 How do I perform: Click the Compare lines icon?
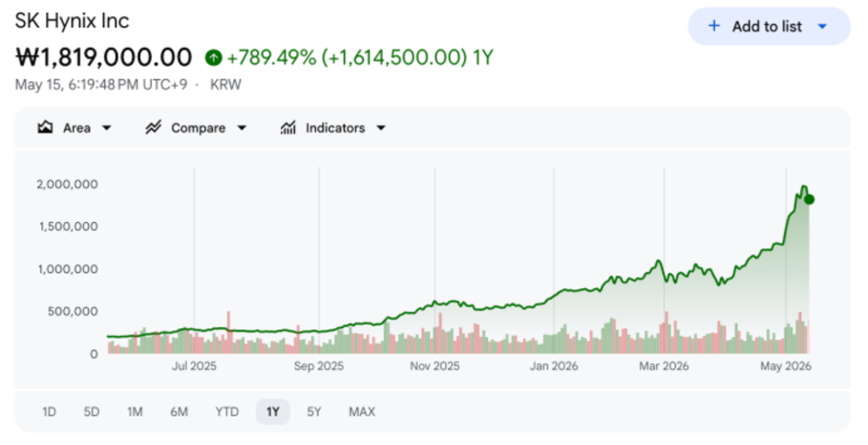tap(153, 128)
